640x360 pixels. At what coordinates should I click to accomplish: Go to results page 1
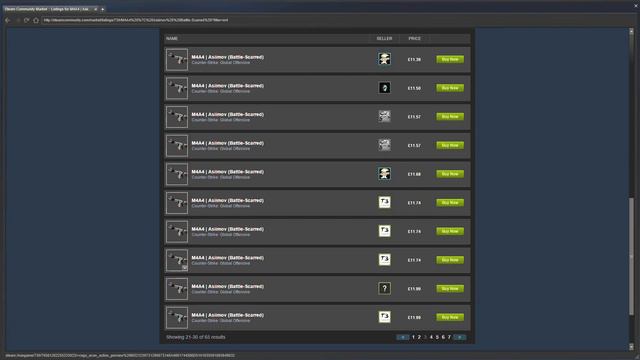tap(413, 337)
